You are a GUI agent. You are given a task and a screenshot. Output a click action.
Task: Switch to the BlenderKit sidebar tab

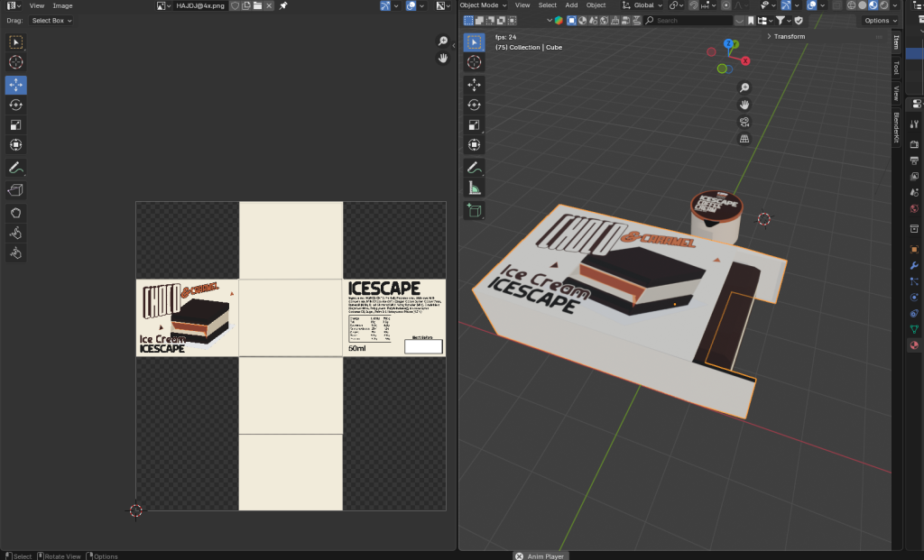(x=896, y=127)
